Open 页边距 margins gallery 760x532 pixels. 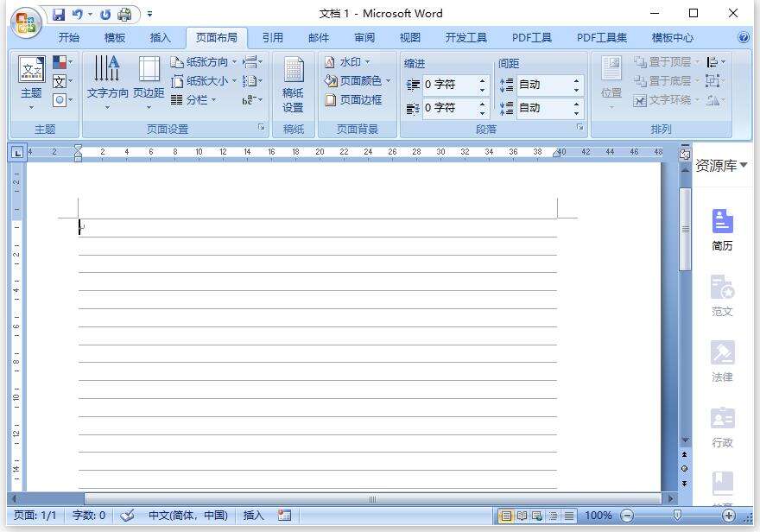(x=149, y=80)
